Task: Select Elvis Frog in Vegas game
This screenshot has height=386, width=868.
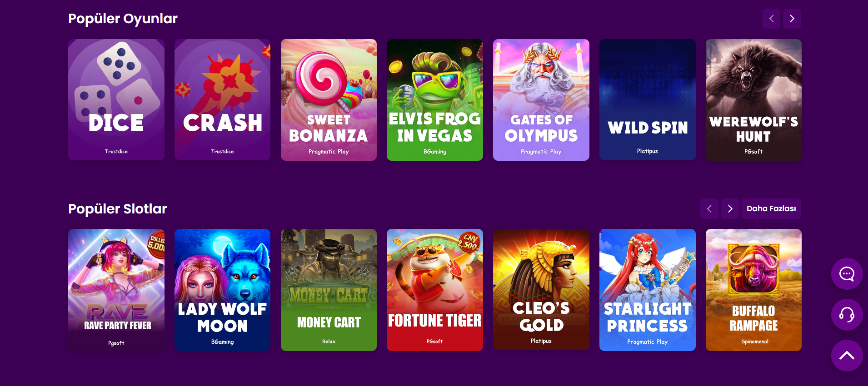Action: 435,99
